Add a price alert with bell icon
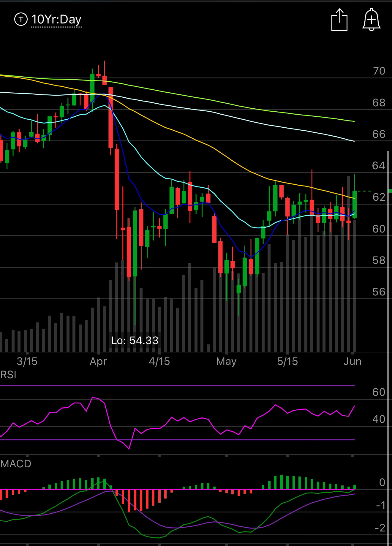Viewport: 392px width, 546px height. [x=372, y=19]
